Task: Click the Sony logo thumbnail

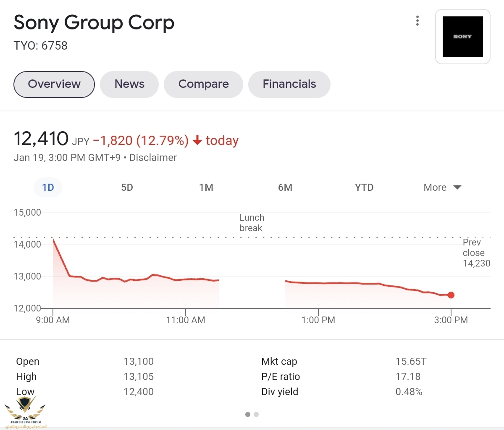Action: pyautogui.click(x=463, y=37)
